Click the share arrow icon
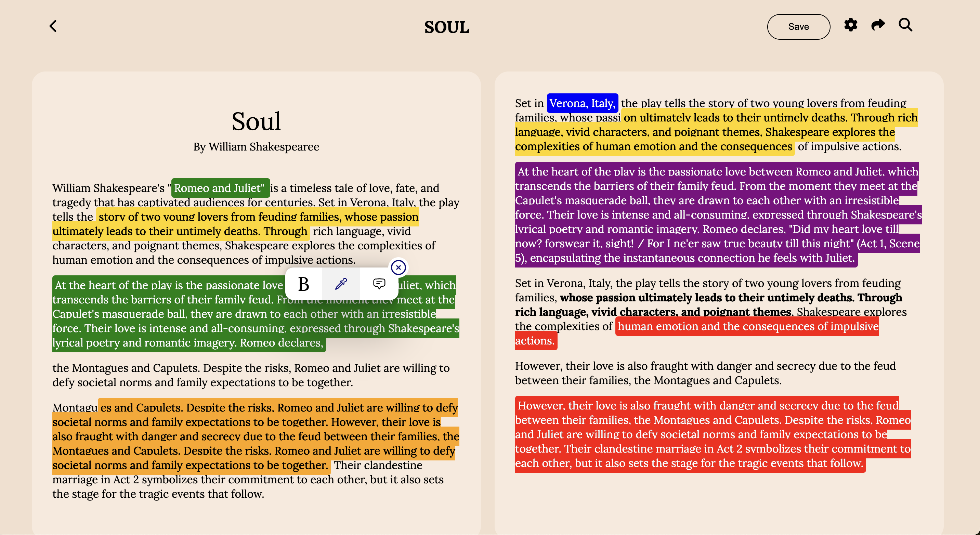980x535 pixels. pos(878,25)
